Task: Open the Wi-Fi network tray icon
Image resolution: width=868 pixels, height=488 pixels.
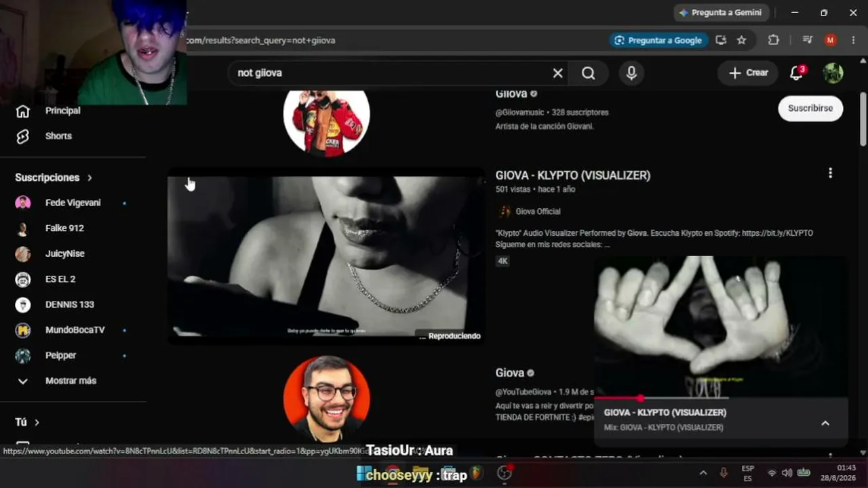Action: pyautogui.click(x=772, y=473)
